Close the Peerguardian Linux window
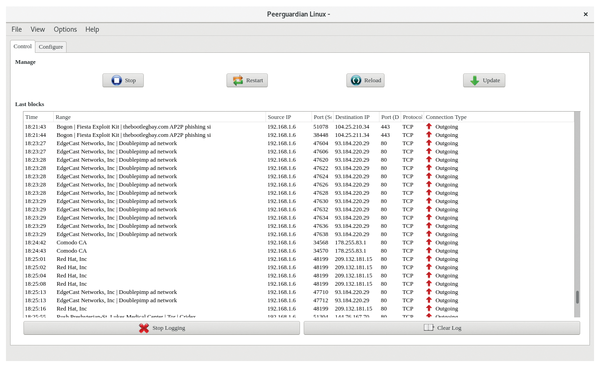Viewport: 600px width, 367px height. click(x=585, y=14)
